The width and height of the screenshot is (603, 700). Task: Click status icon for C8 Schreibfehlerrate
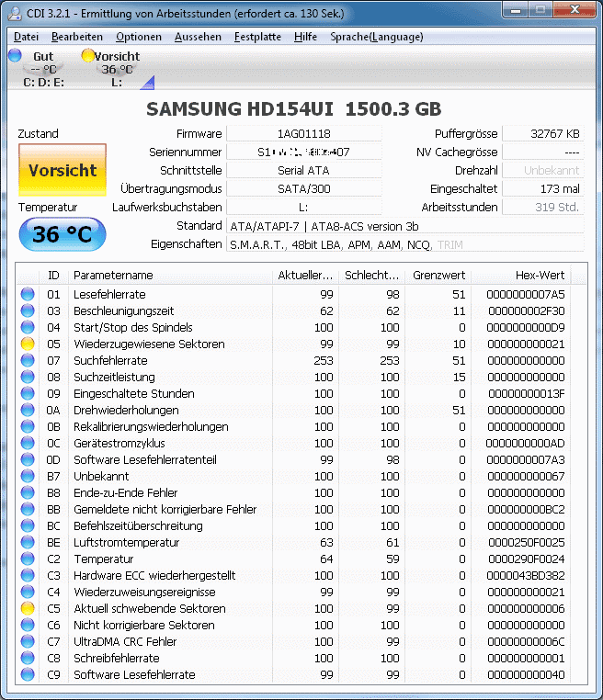[x=28, y=658]
